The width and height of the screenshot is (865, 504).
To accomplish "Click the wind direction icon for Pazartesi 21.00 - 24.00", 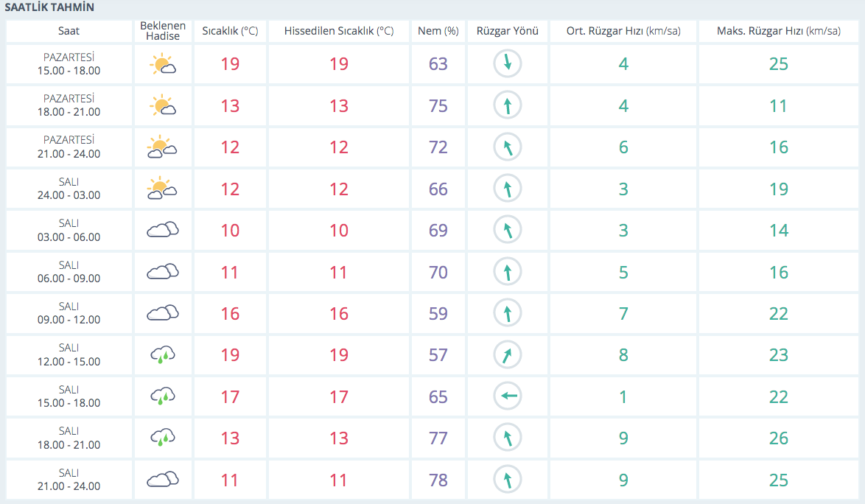I will [507, 147].
